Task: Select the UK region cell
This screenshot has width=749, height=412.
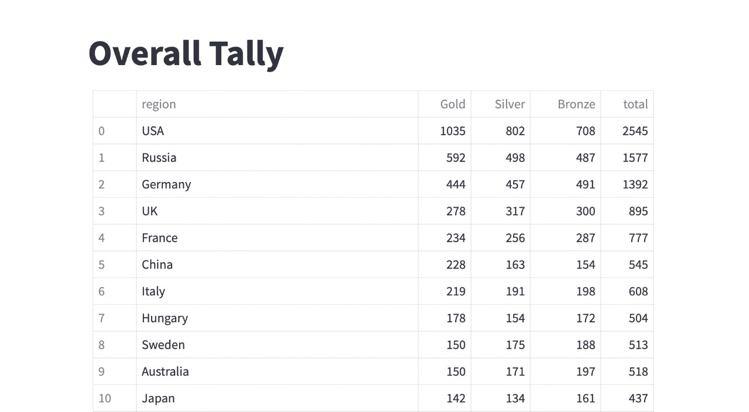Action: pyautogui.click(x=277, y=211)
